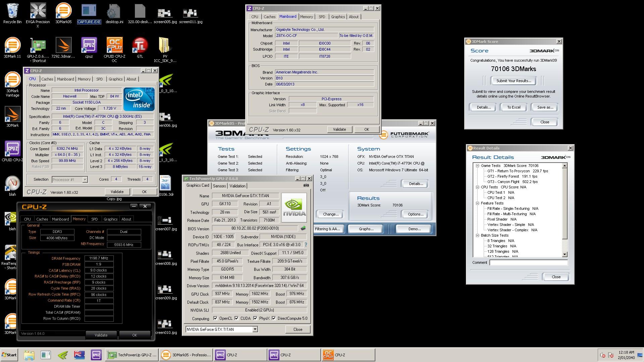Screen dimensions: 644x362
Task: Open the 3DMark05 desktop shortcut
Action: 63,13
